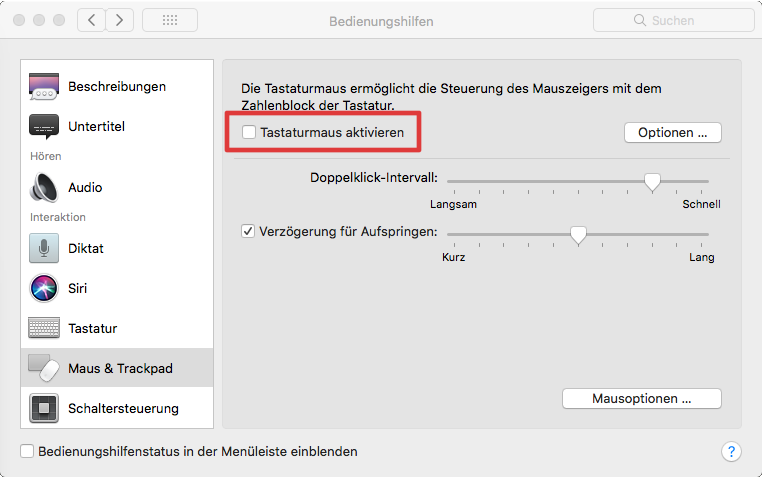Open Optionen … button
This screenshot has height=477, width=763.
(x=672, y=132)
